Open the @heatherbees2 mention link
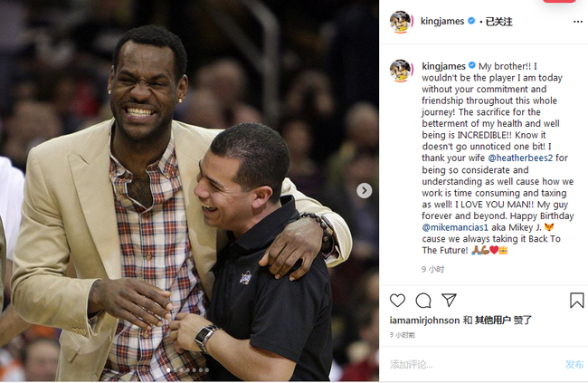The width and height of the screenshot is (588, 383). point(520,158)
